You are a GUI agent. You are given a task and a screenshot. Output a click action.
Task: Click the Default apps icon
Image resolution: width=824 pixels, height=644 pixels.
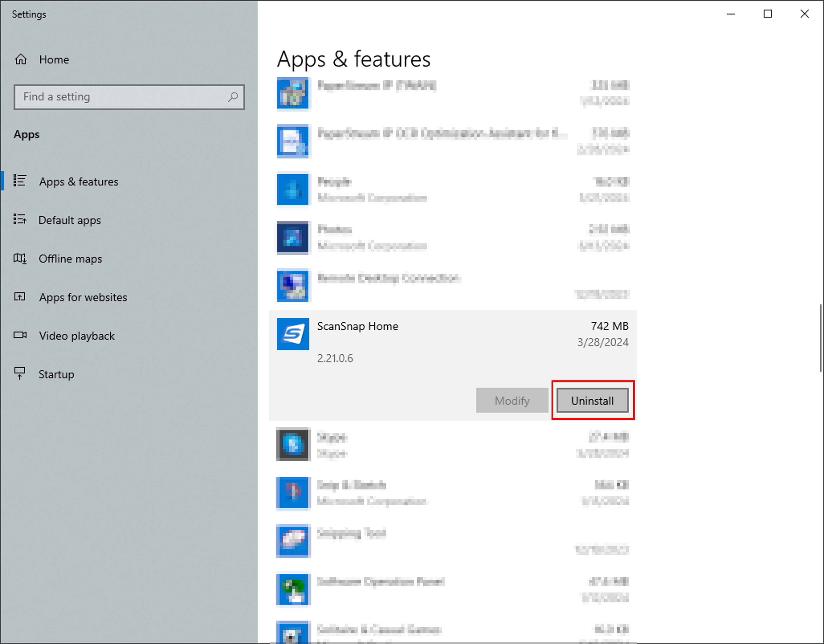coord(20,219)
